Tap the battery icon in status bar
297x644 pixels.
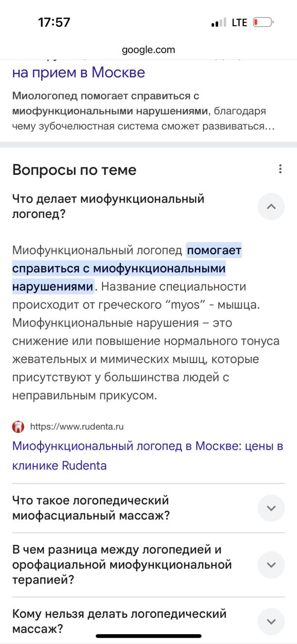(263, 22)
